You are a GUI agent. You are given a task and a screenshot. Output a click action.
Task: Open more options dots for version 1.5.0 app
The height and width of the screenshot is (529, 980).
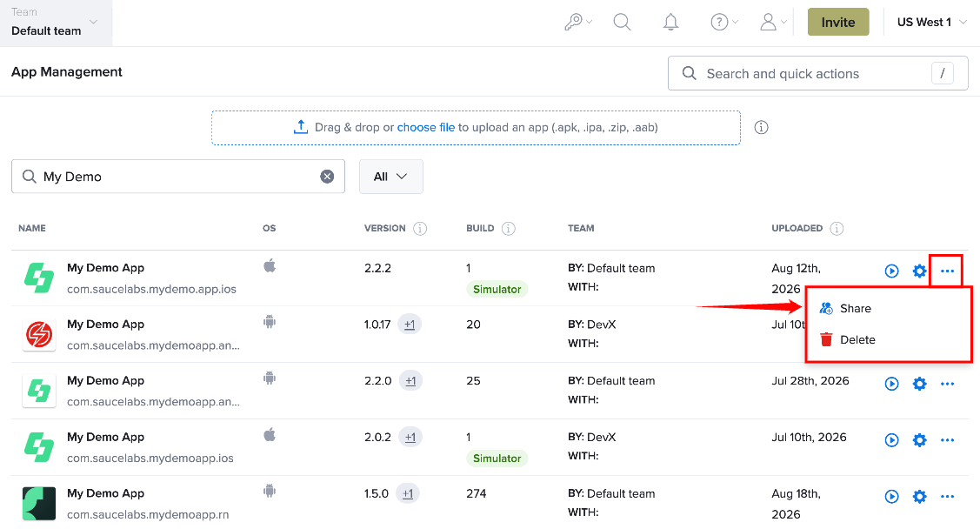[x=947, y=496]
